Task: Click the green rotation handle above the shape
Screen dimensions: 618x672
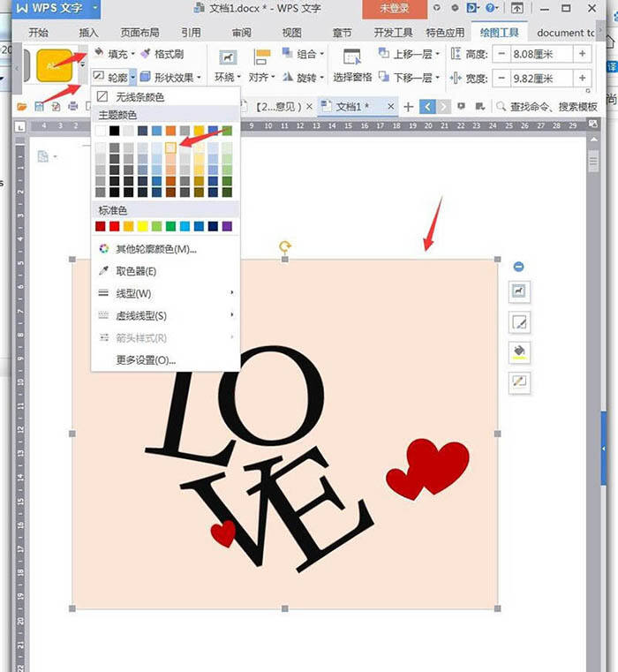Action: point(284,247)
